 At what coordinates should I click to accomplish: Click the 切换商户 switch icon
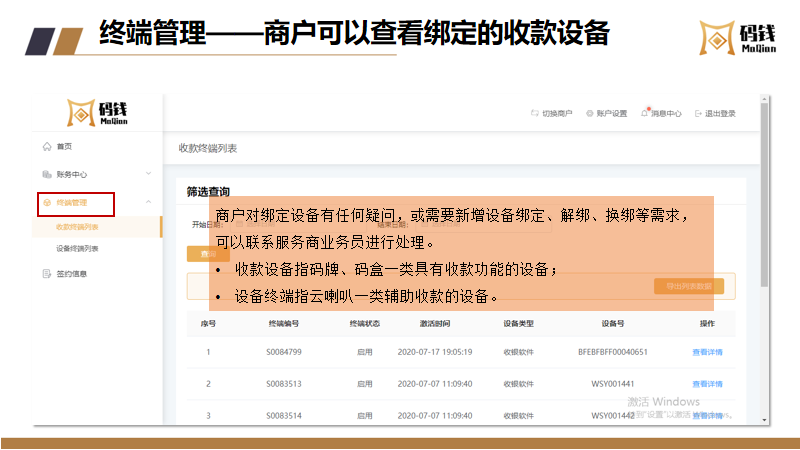[x=533, y=114]
